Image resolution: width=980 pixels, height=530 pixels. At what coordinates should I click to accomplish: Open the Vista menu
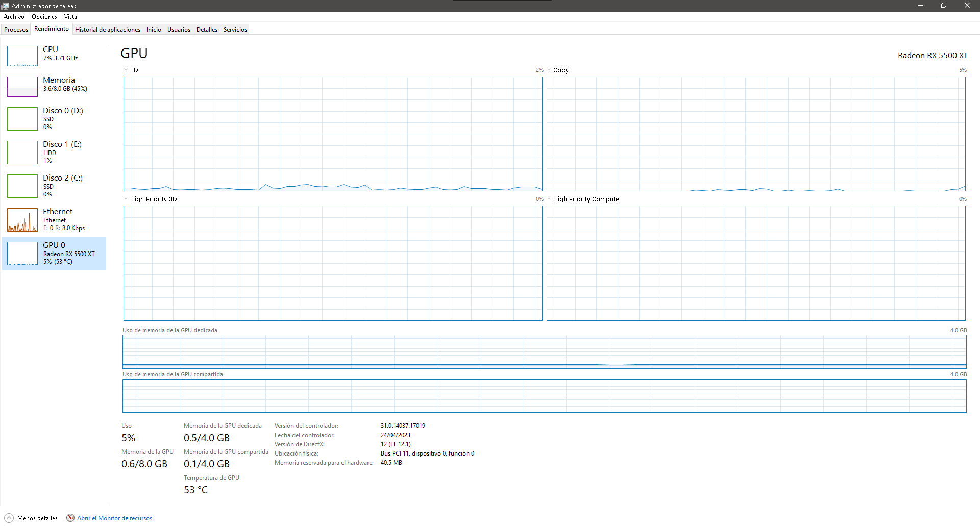(x=70, y=17)
